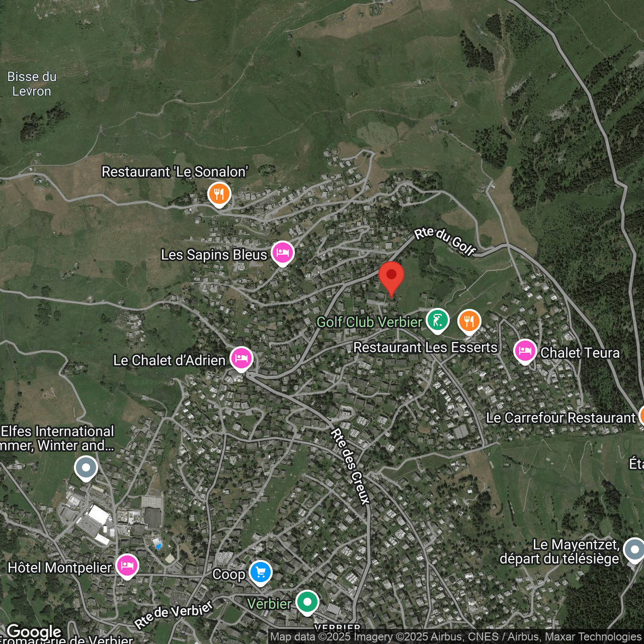
Task: Select the Rte de Verbier road label
Action: pyautogui.click(x=174, y=614)
